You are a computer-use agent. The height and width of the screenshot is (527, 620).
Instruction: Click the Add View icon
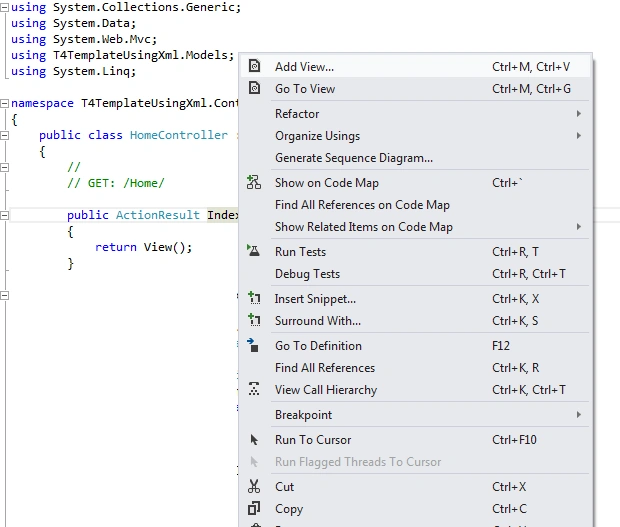(254, 66)
